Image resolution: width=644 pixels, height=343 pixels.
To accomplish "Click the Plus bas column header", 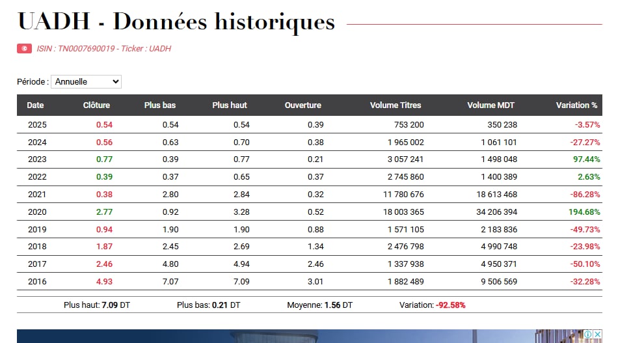I will pyautogui.click(x=160, y=105).
